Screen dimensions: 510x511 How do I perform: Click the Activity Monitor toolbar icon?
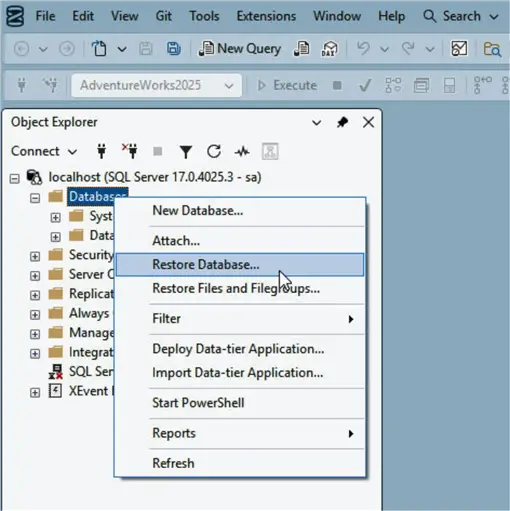(459, 49)
